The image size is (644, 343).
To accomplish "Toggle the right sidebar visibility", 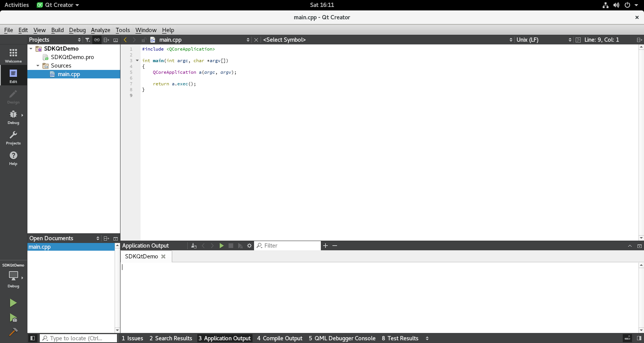I will click(x=639, y=338).
